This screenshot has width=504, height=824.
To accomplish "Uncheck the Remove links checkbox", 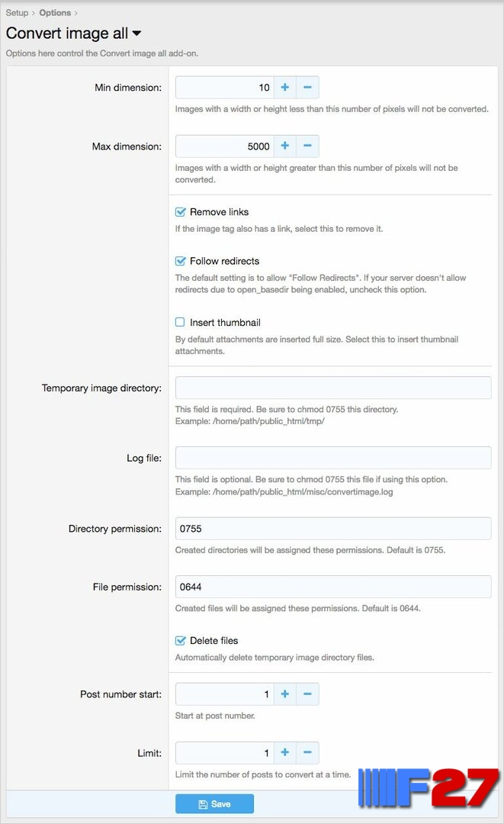I will tap(180, 212).
